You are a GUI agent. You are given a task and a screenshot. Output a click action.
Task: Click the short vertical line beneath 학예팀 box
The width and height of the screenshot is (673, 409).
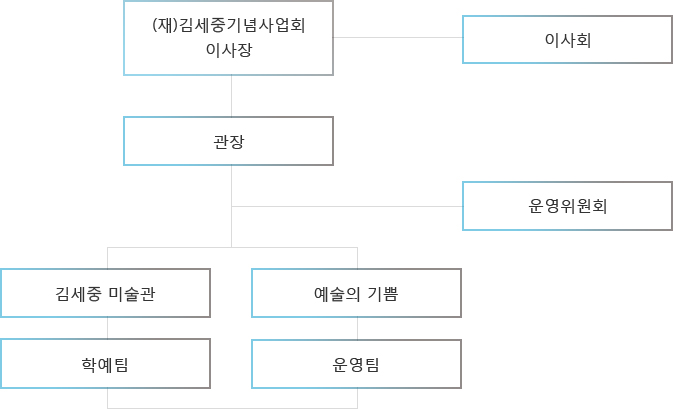(x=107, y=398)
